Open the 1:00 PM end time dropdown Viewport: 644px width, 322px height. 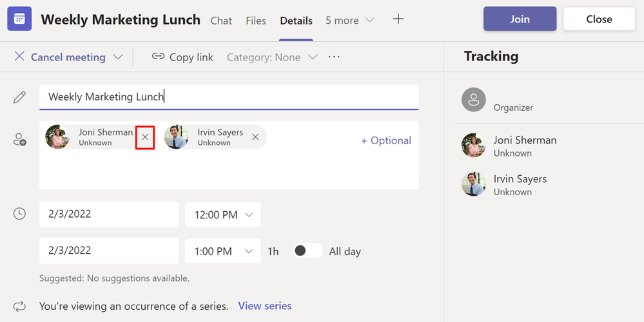pos(223,251)
